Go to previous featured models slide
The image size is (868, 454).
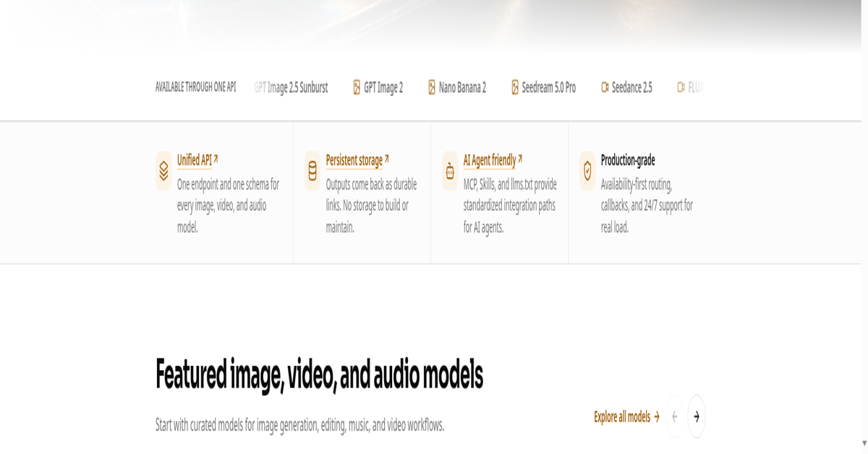(x=675, y=416)
